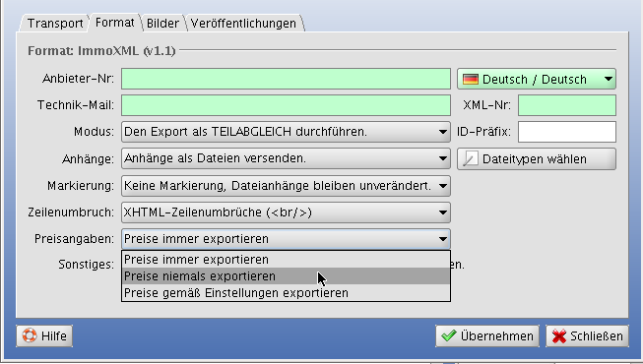Click the red X icon on Schließen
This screenshot has height=364, width=643.
click(559, 336)
